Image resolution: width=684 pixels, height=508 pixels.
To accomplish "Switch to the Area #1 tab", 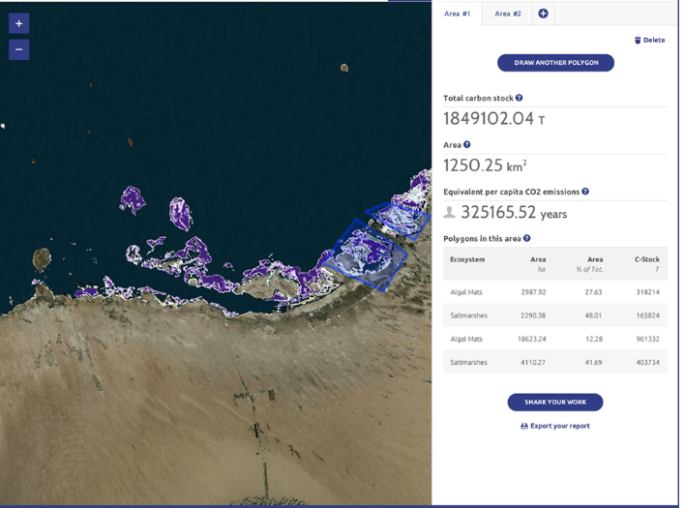I will [457, 13].
